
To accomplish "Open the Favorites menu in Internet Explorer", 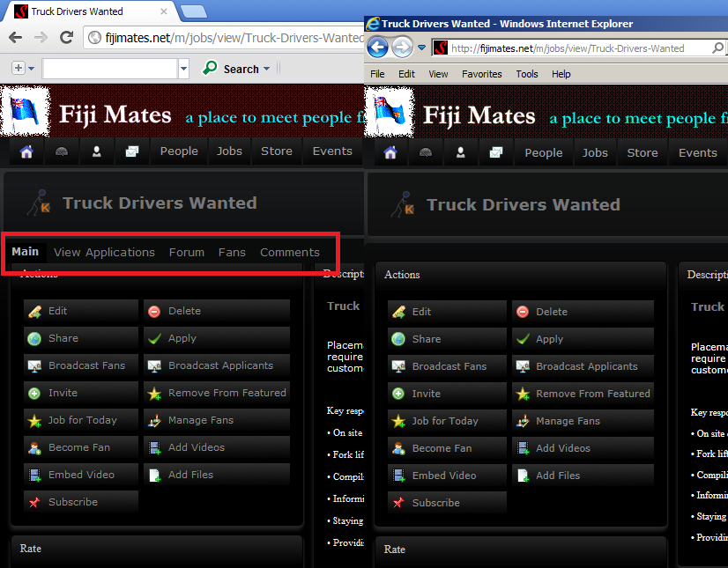I will point(481,74).
